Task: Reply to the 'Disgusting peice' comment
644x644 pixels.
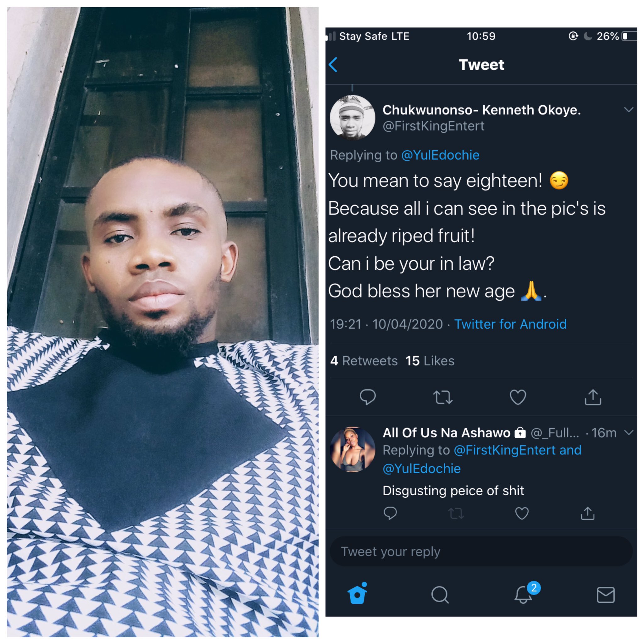Action: tap(390, 513)
